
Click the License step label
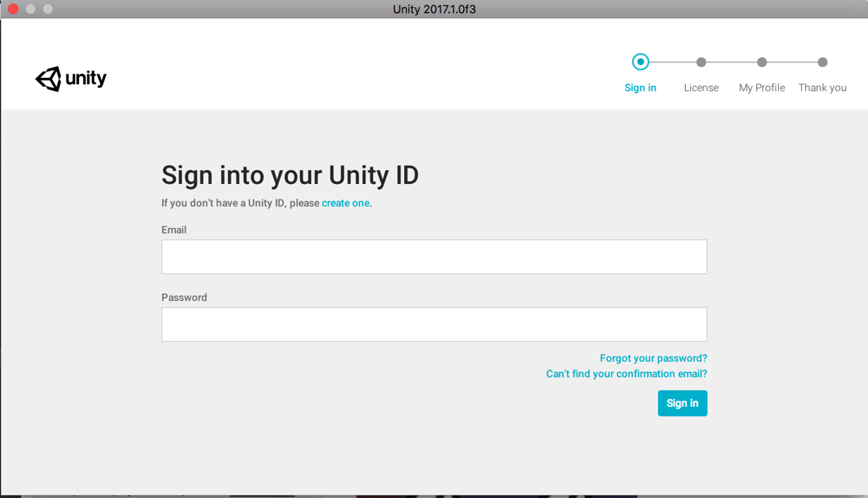[702, 88]
